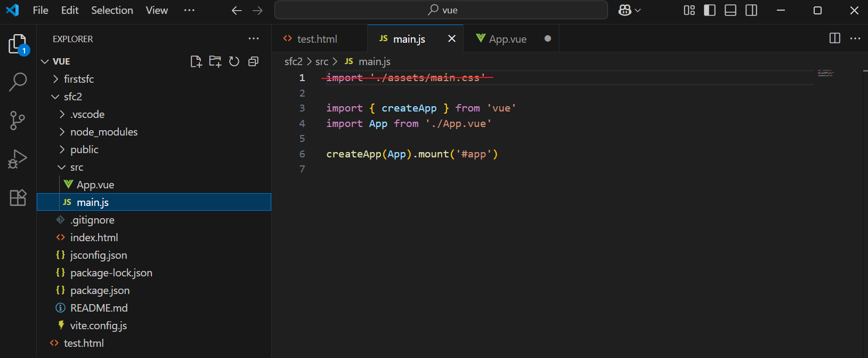Open the Selection menu
Image resolution: width=868 pixels, height=358 pixels.
point(112,10)
